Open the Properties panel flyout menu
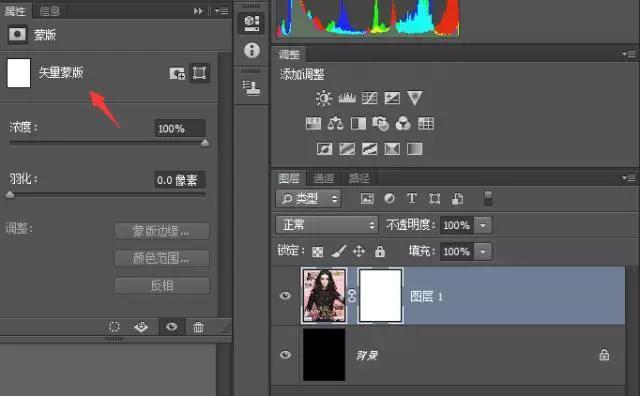Screen dimensions: 640x396 (222, 11)
